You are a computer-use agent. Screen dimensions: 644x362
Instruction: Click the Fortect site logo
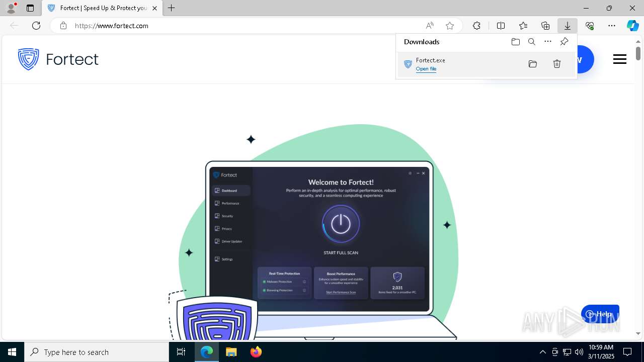(58, 59)
